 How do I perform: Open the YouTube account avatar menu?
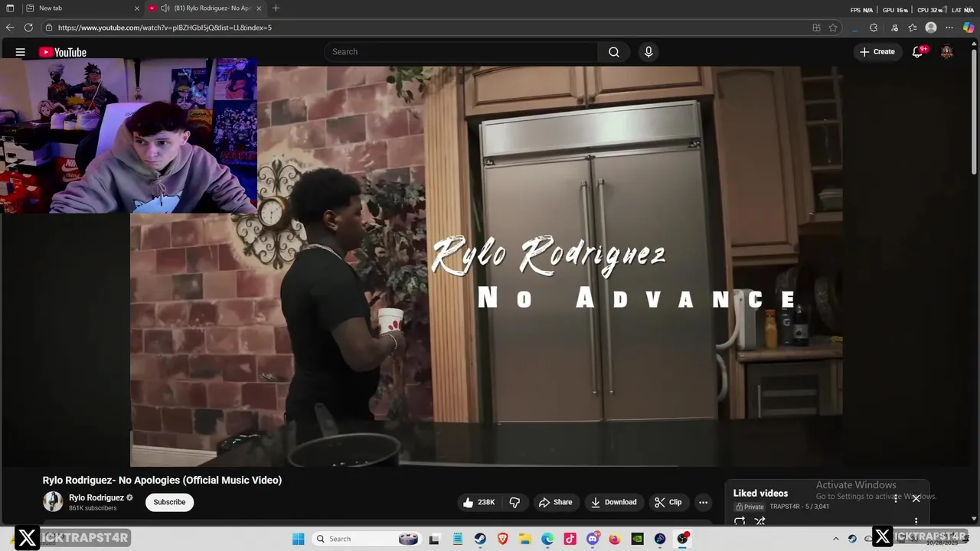(947, 52)
